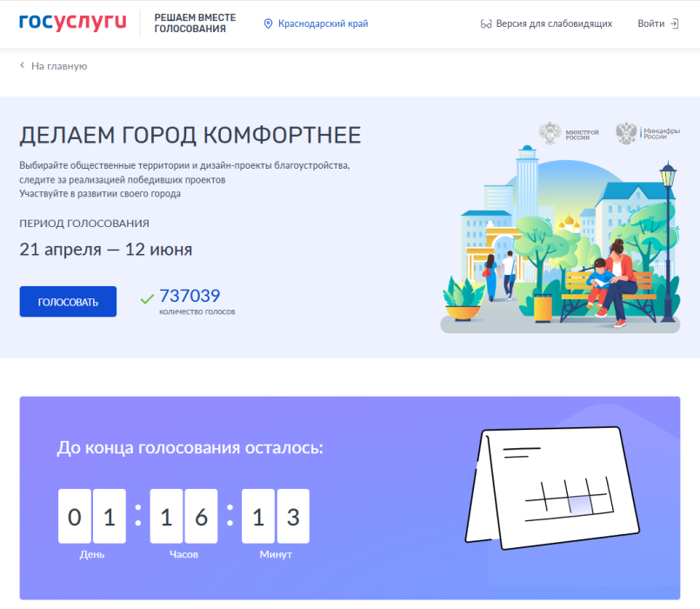This screenshot has width=700, height=609.
Task: Click количество голосов caption
Action: pos(197,311)
